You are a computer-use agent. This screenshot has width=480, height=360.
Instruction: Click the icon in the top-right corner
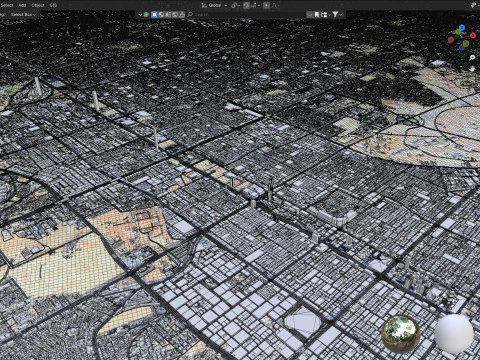(474, 5)
